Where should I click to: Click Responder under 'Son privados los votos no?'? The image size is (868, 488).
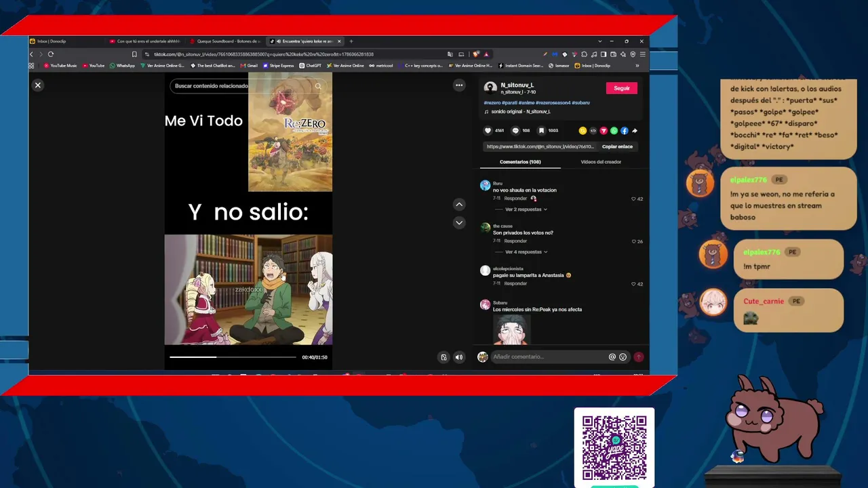pos(515,241)
